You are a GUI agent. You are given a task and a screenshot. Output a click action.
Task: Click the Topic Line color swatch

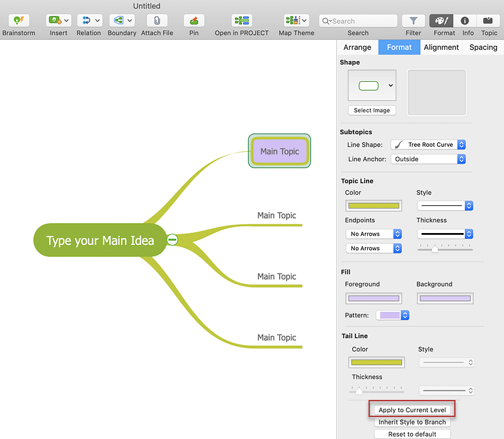(374, 206)
